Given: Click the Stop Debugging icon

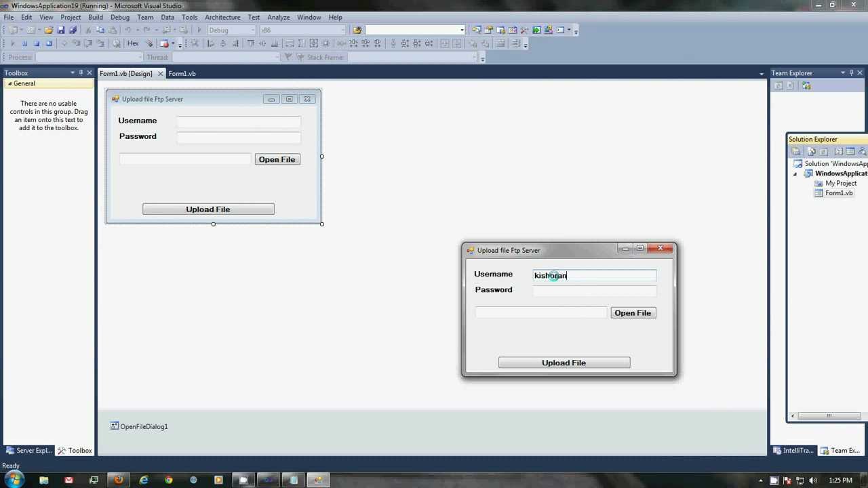Looking at the screenshot, I should point(36,43).
